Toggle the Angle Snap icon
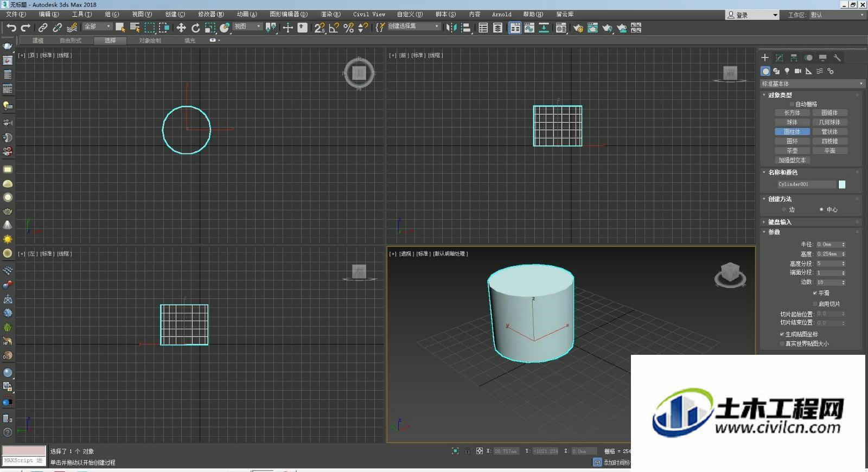This screenshot has height=472, width=868. click(x=334, y=28)
